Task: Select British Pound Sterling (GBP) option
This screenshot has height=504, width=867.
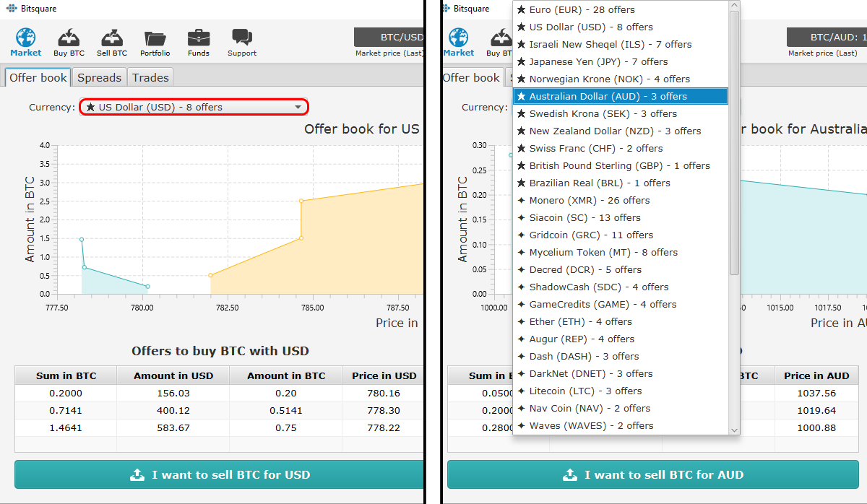Action: [621, 166]
